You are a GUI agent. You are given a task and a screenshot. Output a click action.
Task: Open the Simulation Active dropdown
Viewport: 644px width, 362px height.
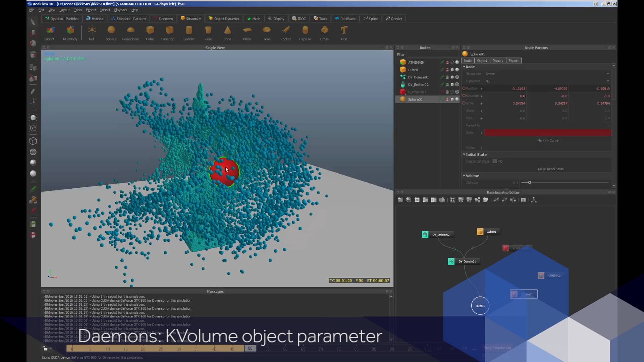coord(547,74)
